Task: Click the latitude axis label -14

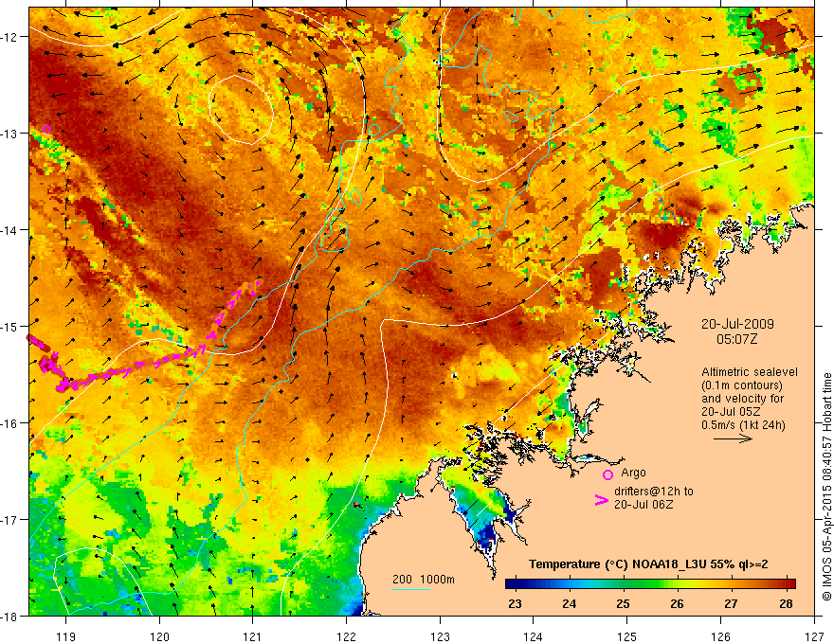Action: pyautogui.click(x=9, y=229)
